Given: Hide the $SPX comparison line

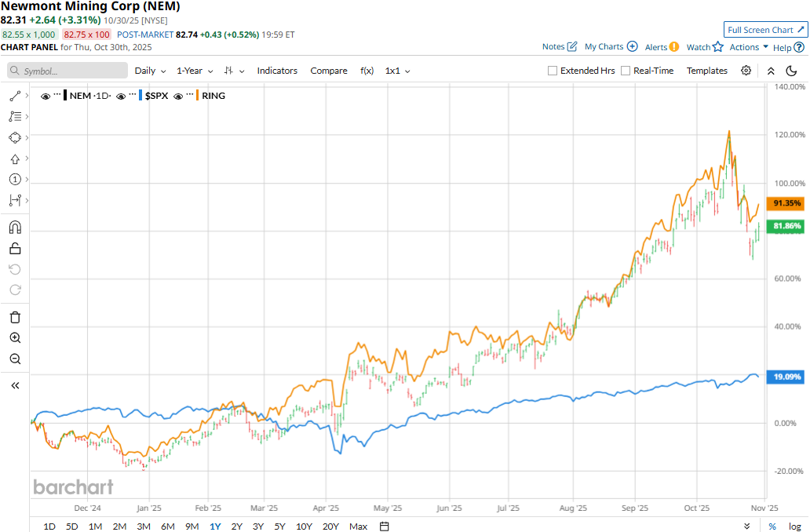Looking at the screenshot, I should 121,96.
